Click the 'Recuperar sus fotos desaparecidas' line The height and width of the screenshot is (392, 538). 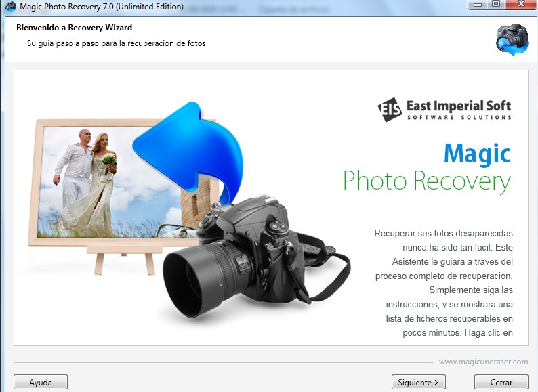point(443,233)
